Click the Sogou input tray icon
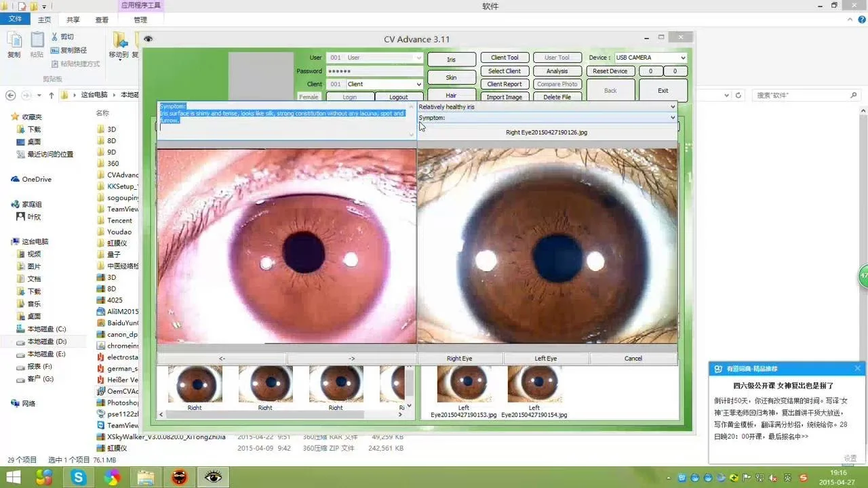The image size is (868, 488). coord(804,478)
